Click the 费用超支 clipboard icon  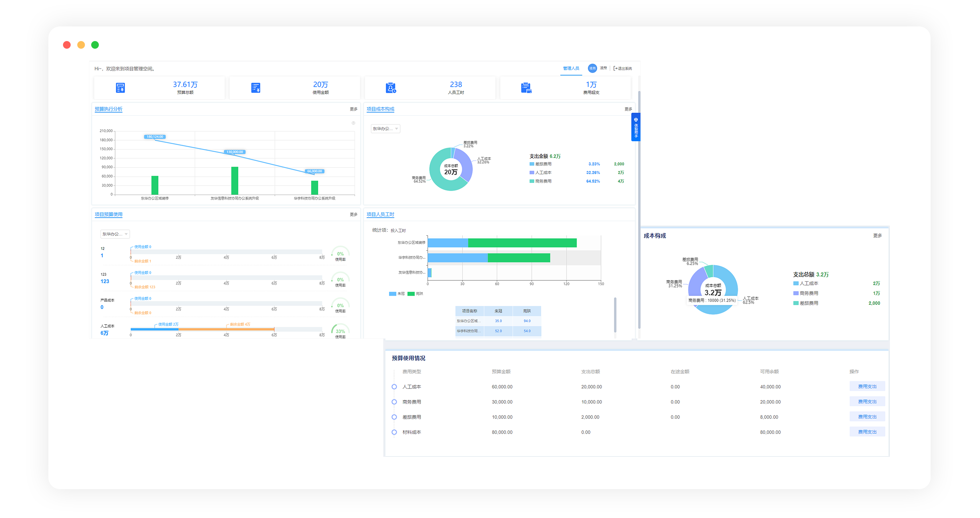(526, 88)
